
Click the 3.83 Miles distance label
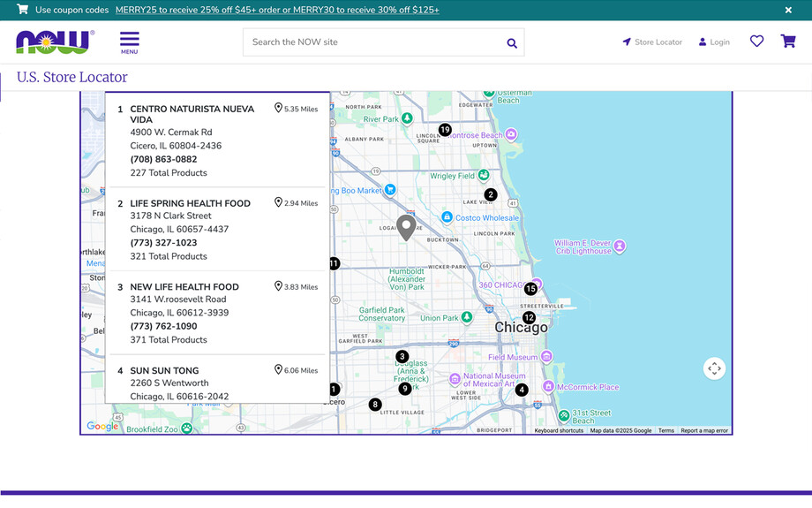pyautogui.click(x=297, y=286)
